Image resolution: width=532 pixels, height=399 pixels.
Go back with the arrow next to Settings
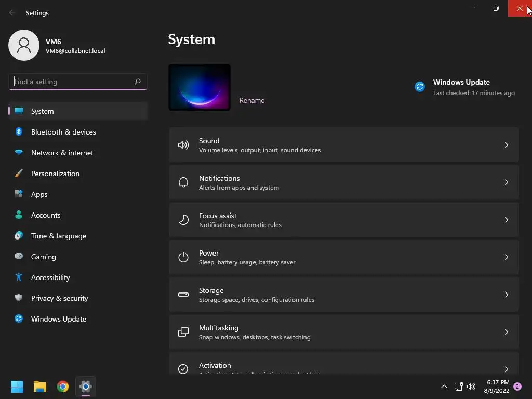tap(12, 12)
